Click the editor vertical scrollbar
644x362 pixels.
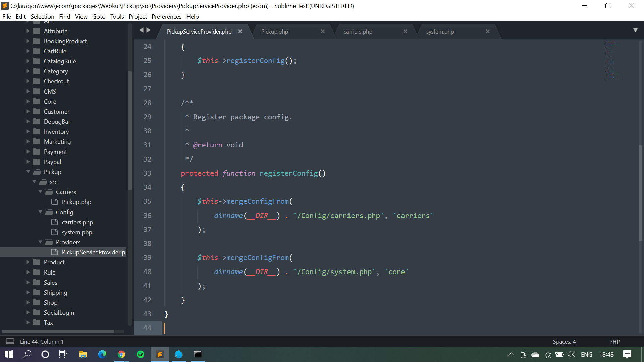tap(640, 193)
